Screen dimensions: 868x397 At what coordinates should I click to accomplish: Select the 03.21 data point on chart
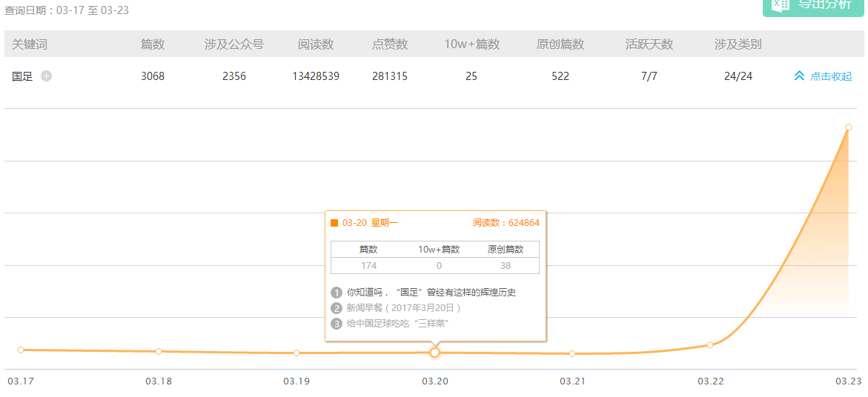[x=572, y=353]
